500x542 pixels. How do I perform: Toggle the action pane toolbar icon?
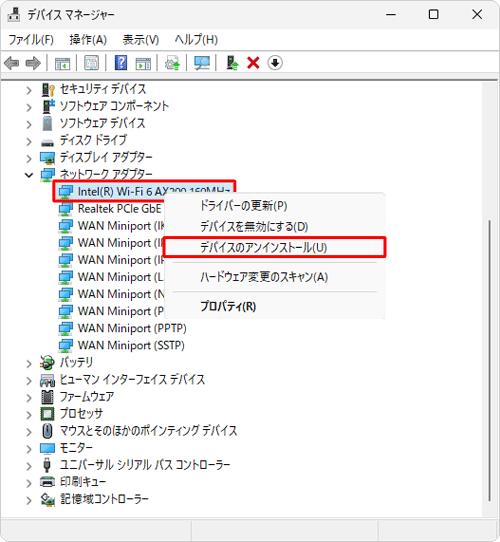click(x=143, y=63)
